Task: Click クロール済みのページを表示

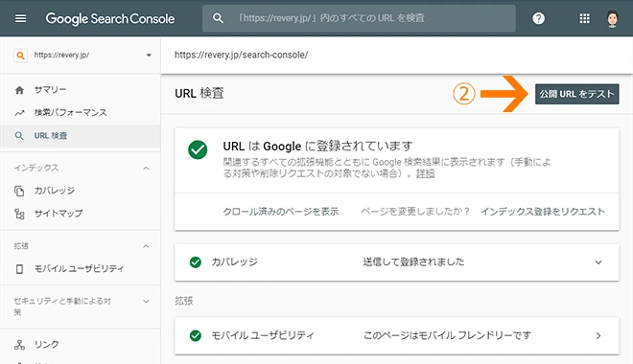Action: 281,212
